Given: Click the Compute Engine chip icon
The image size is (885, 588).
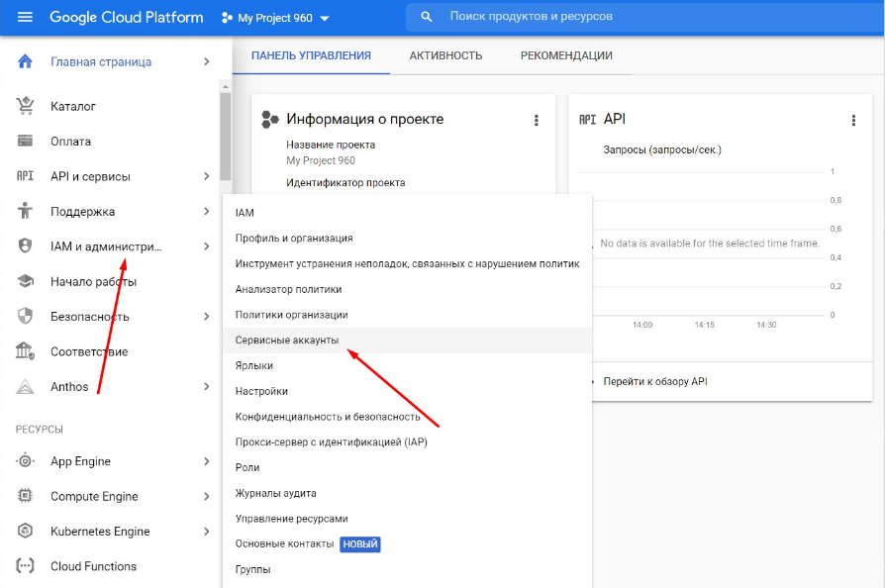Looking at the screenshot, I should click(x=25, y=496).
